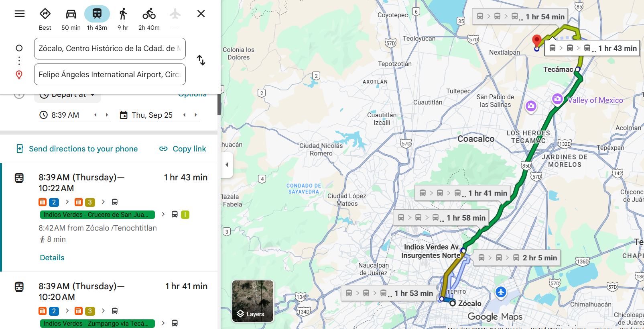Close the directions panel
Viewport: 644px width, 329px height.
(201, 14)
